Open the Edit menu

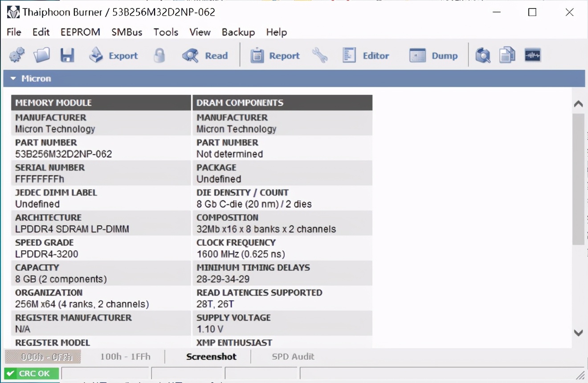pos(41,32)
